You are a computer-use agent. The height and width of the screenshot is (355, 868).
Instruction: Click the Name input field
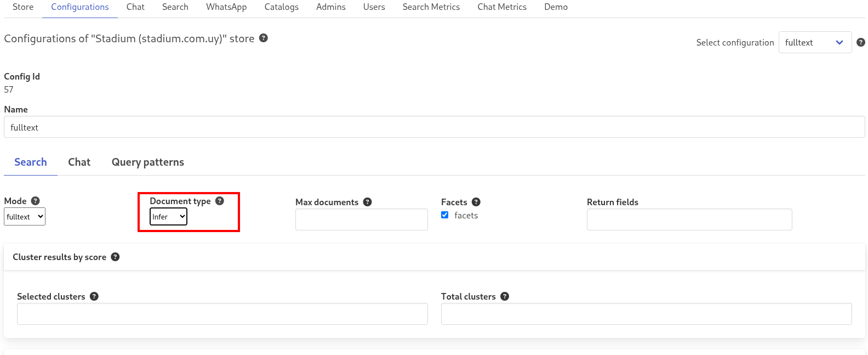(435, 127)
